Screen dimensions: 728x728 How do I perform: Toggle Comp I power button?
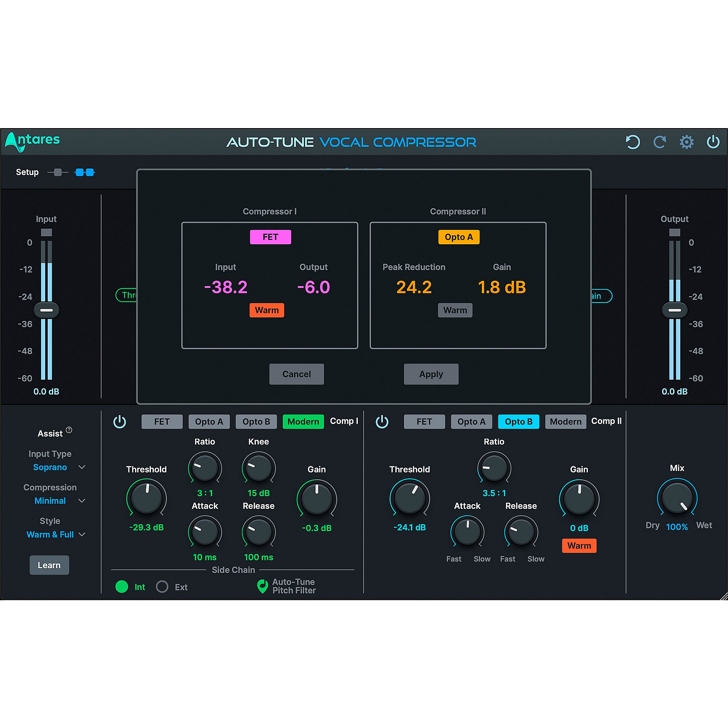point(120,422)
